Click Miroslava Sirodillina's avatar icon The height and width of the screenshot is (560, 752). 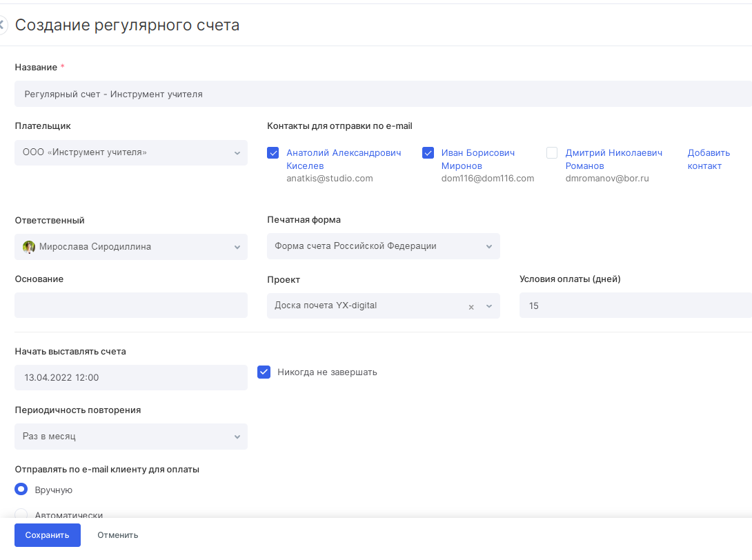point(29,247)
